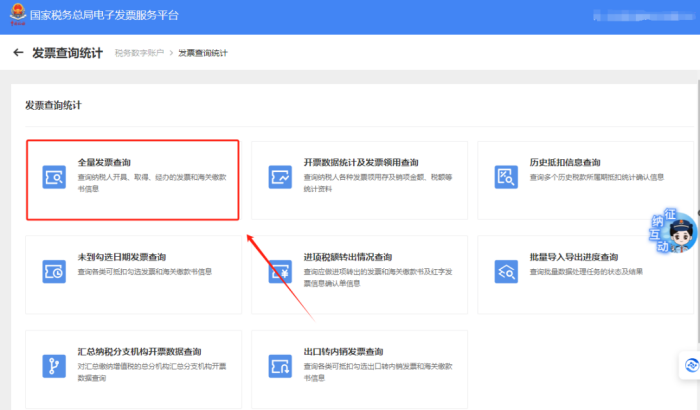Open 批量导入导出进度查询 title
The width and height of the screenshot is (700, 410).
click(573, 257)
